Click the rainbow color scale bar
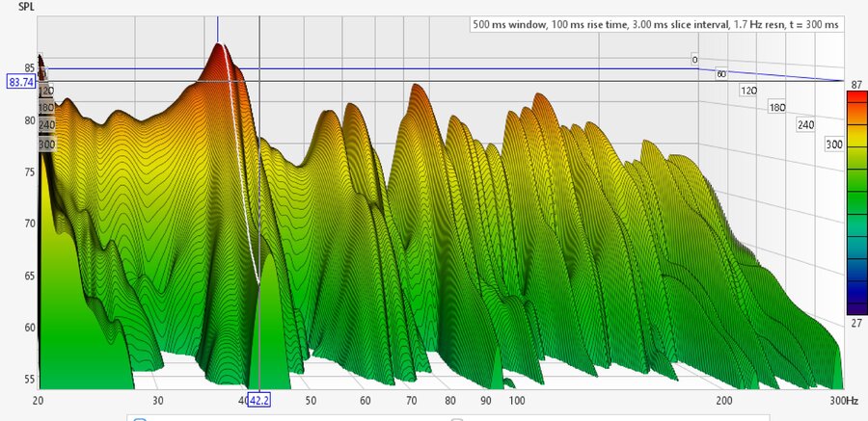The width and height of the screenshot is (868, 421). [x=855, y=202]
